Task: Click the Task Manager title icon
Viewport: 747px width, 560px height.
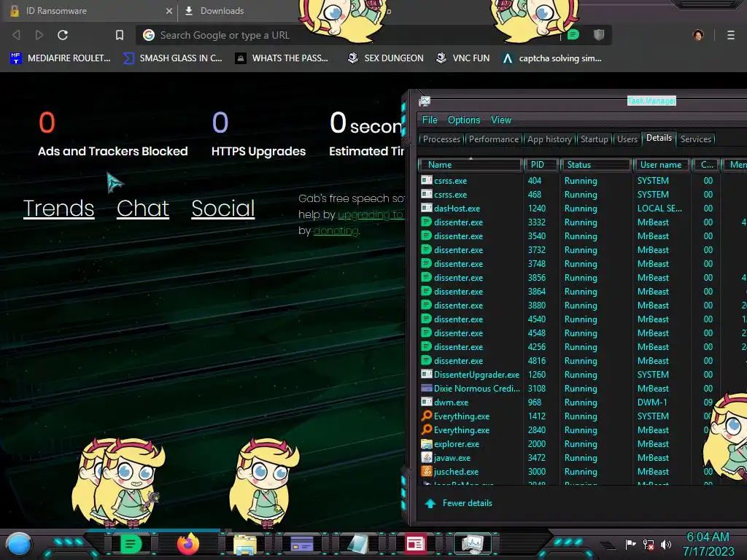Action: click(425, 101)
